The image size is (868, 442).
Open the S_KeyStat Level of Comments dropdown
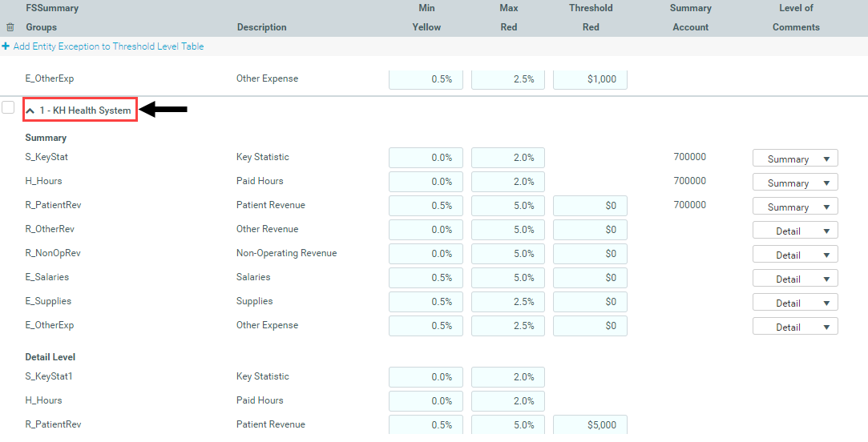[794, 159]
